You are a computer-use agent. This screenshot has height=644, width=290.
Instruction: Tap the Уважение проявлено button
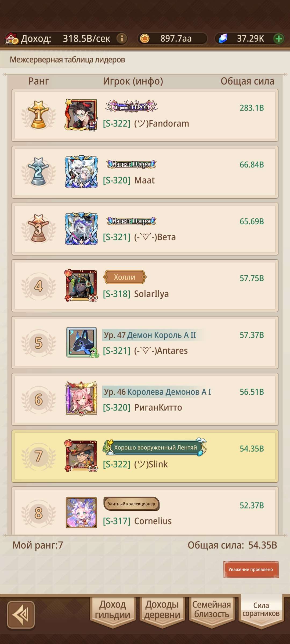(x=251, y=569)
